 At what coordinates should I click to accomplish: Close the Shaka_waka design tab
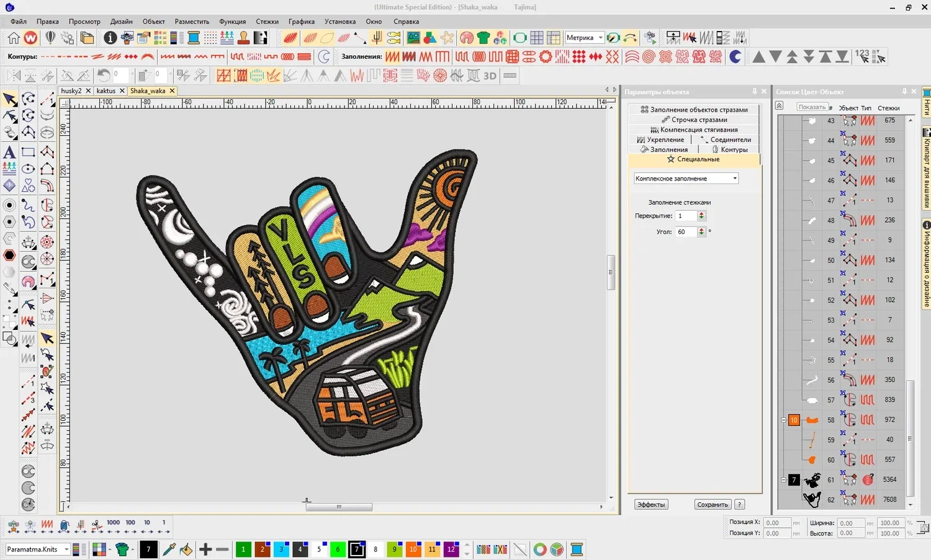click(172, 91)
